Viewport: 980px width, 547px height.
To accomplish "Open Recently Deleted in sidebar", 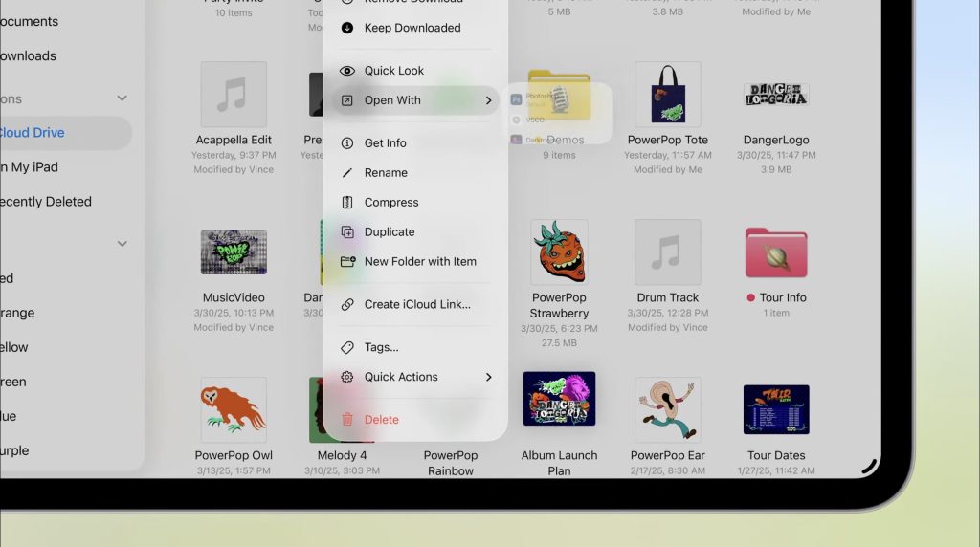I will pyautogui.click(x=45, y=202).
